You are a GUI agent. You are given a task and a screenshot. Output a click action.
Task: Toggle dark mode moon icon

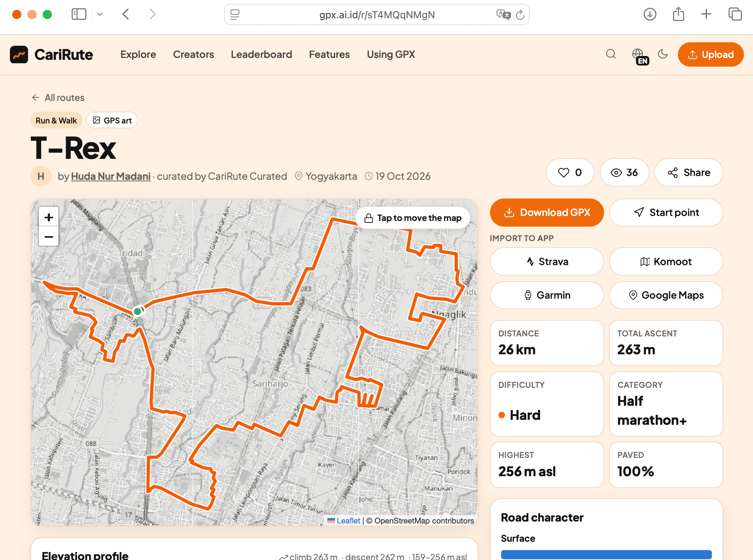pos(663,54)
